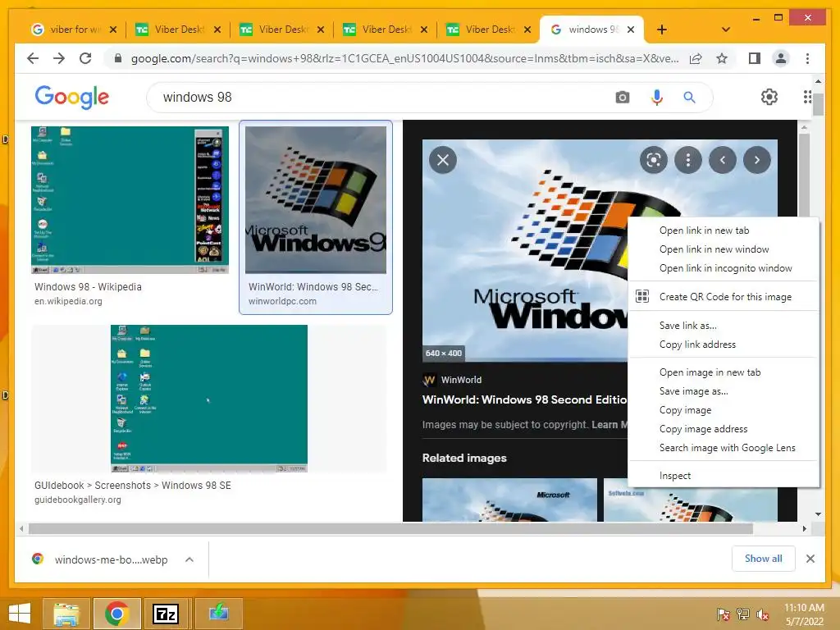Click the Google logo
The width and height of the screenshot is (840, 630).
tap(72, 97)
